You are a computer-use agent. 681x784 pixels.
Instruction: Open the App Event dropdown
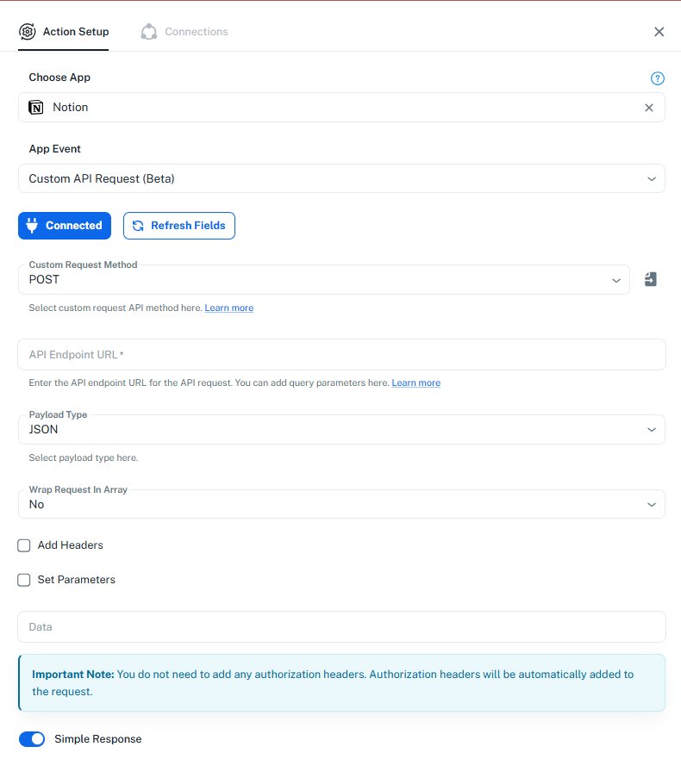[x=341, y=178]
